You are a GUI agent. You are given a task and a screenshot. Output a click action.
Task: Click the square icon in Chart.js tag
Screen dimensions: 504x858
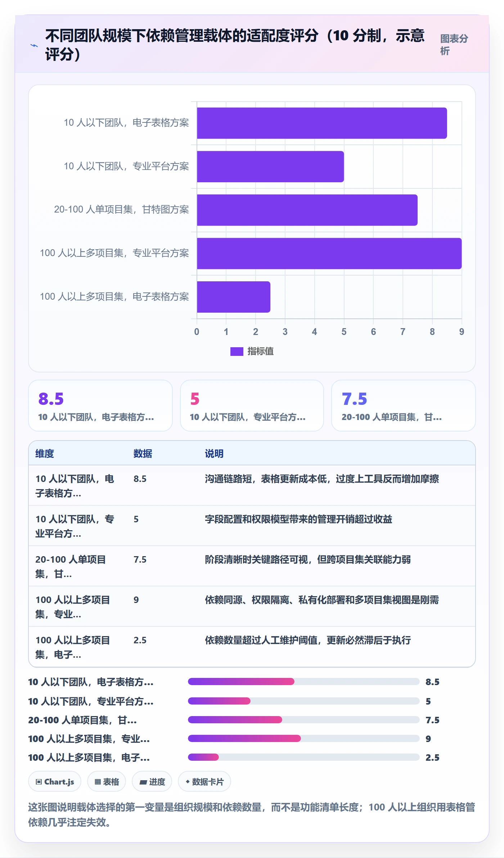[39, 782]
